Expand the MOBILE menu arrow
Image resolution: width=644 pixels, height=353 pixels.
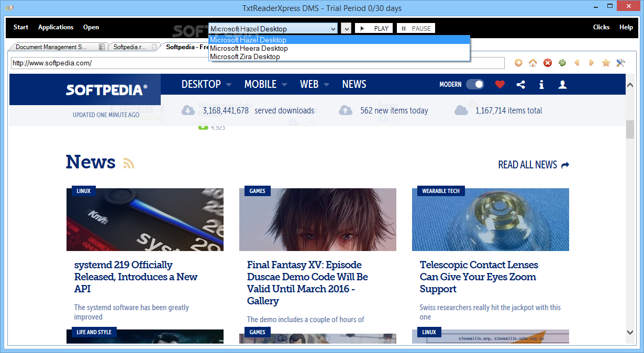(284, 84)
